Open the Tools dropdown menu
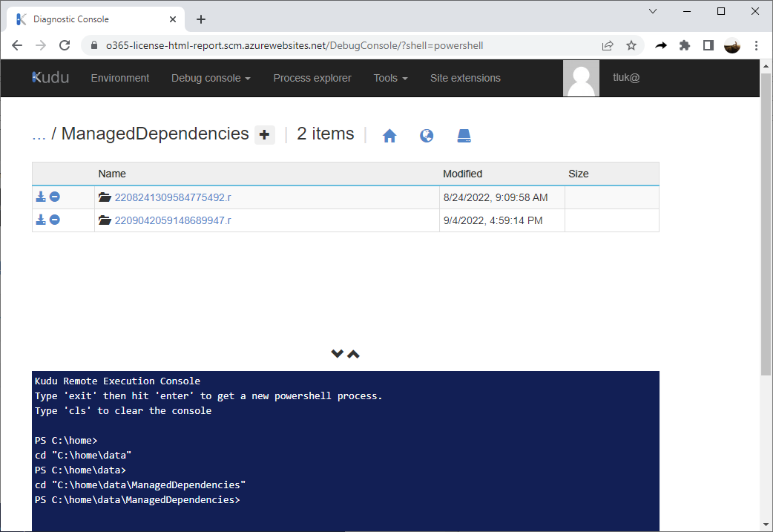The width and height of the screenshot is (773, 532). pos(390,78)
